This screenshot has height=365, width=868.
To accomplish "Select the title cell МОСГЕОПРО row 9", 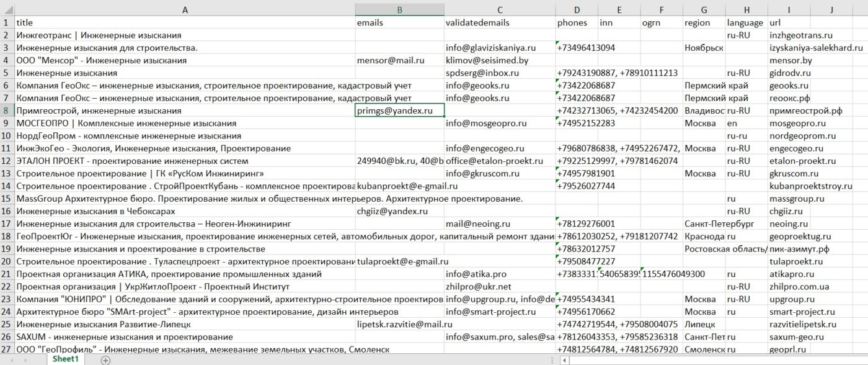I will click(185, 123).
